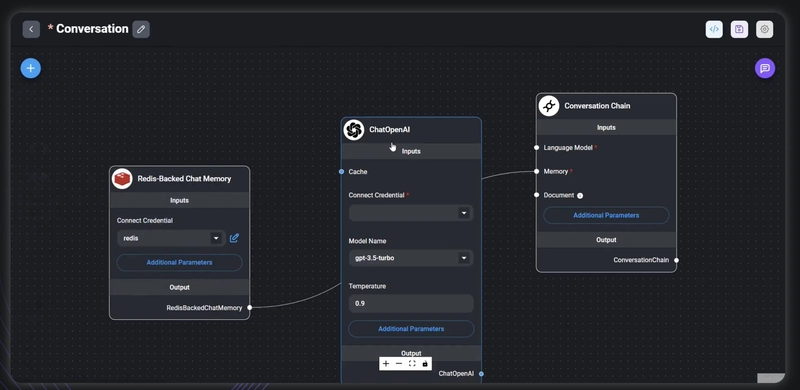Add a new node with the blue plus

pos(31,68)
